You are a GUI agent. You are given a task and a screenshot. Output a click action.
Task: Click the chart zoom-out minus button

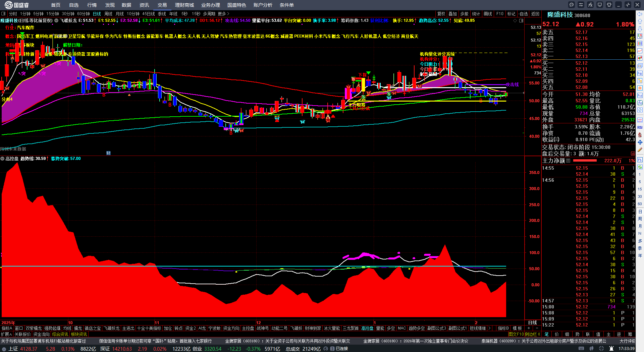(537, 328)
